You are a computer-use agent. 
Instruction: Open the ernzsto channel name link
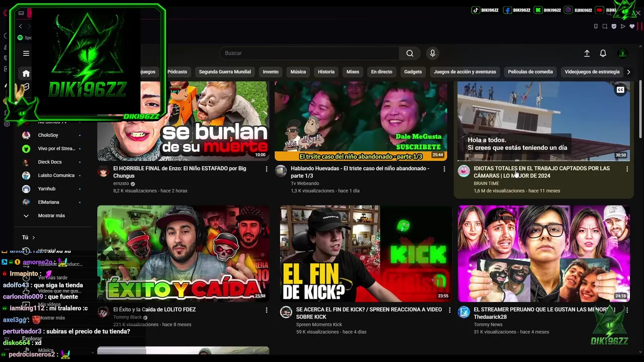pyautogui.click(x=121, y=184)
